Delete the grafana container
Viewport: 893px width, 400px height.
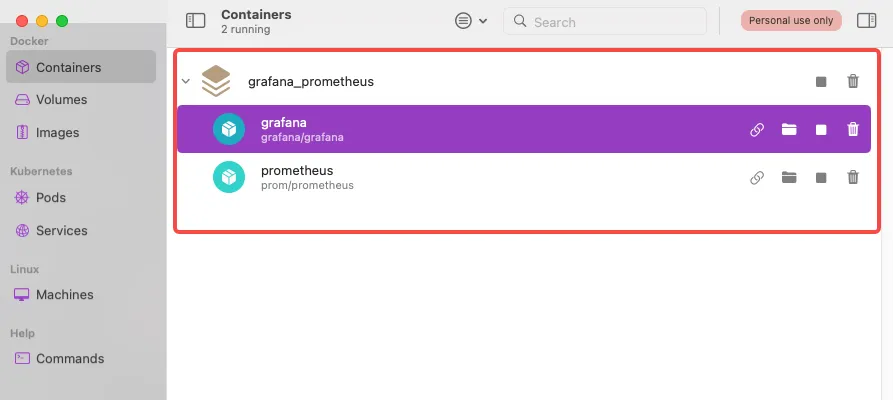point(853,129)
